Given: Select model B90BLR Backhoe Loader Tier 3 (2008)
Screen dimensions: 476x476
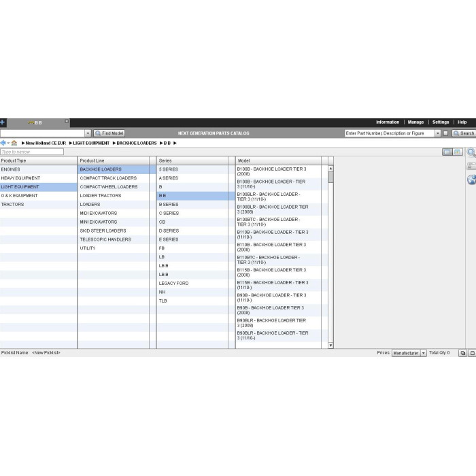Looking at the screenshot, I should tap(278, 323).
